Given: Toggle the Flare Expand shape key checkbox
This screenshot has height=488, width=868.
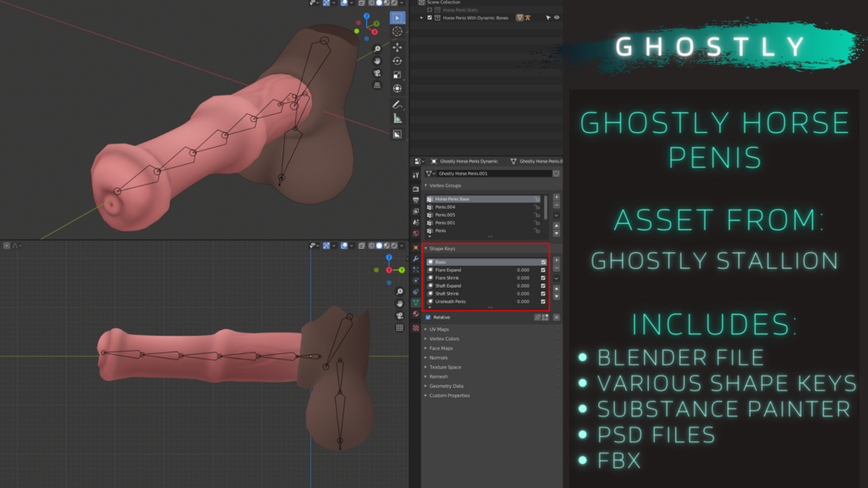Looking at the screenshot, I should [x=543, y=270].
